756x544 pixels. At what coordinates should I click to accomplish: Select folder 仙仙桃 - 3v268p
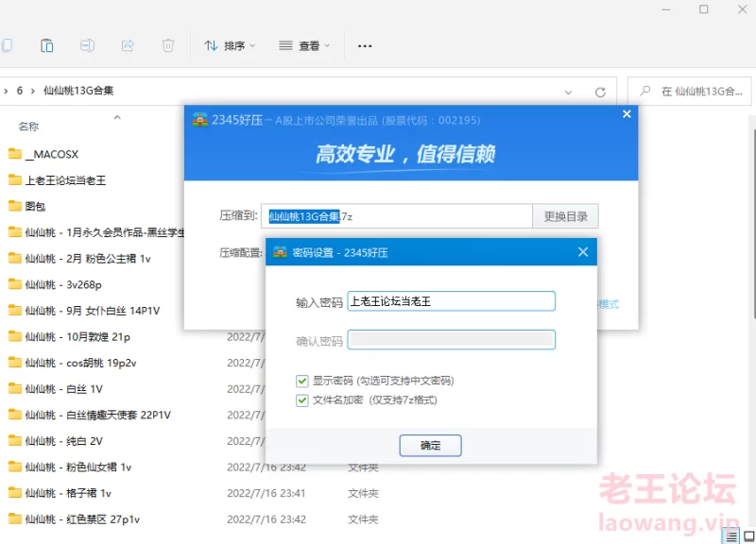tap(63, 285)
